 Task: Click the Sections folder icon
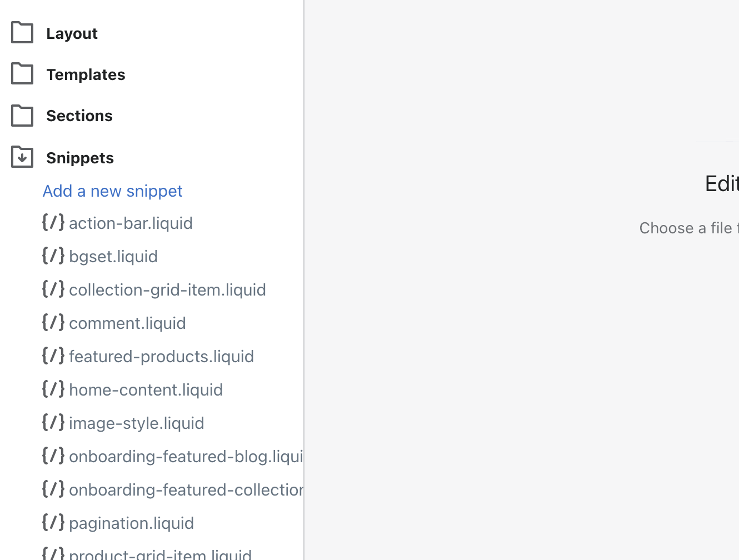coord(22,116)
